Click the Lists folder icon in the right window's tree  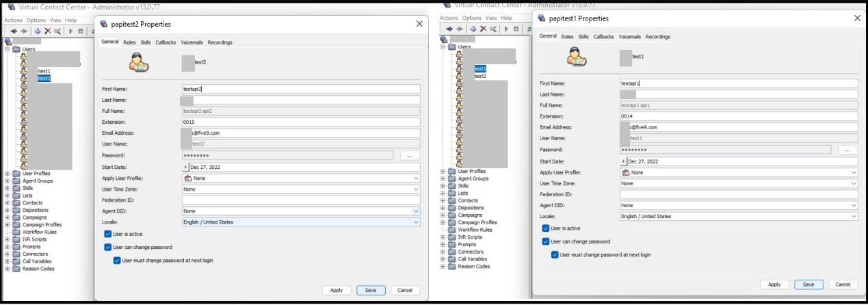pyautogui.click(x=453, y=193)
